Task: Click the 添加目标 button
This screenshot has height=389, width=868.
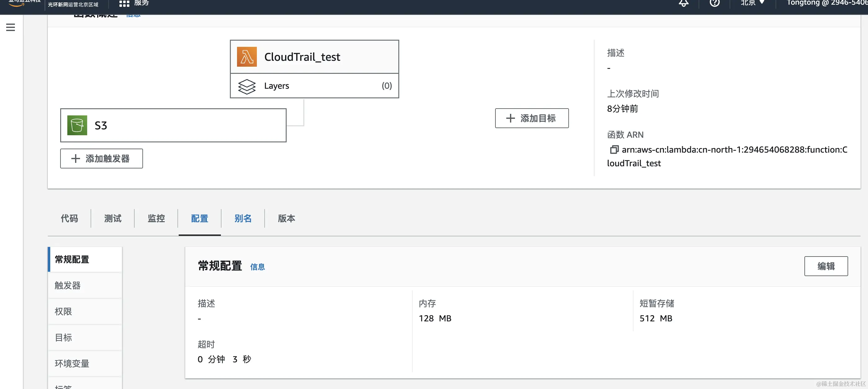Action: (532, 118)
